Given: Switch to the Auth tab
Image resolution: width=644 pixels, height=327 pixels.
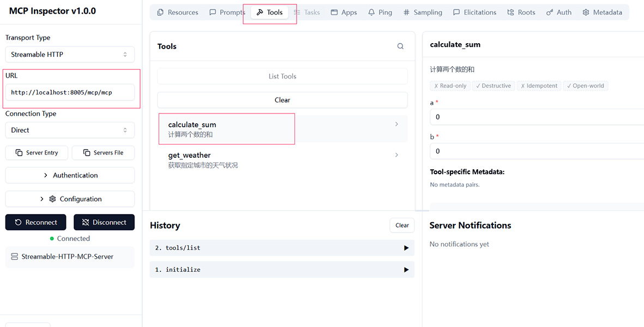Looking at the screenshot, I should [559, 13].
